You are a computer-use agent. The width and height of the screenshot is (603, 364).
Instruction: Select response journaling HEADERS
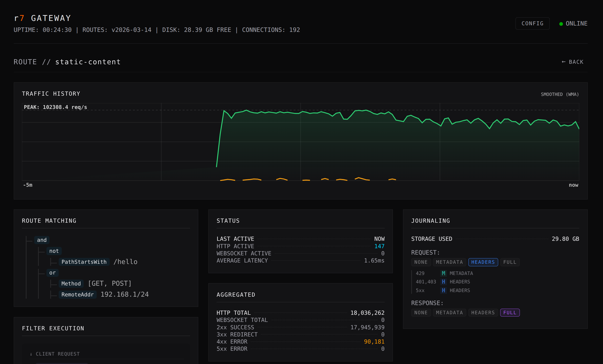tap(483, 312)
